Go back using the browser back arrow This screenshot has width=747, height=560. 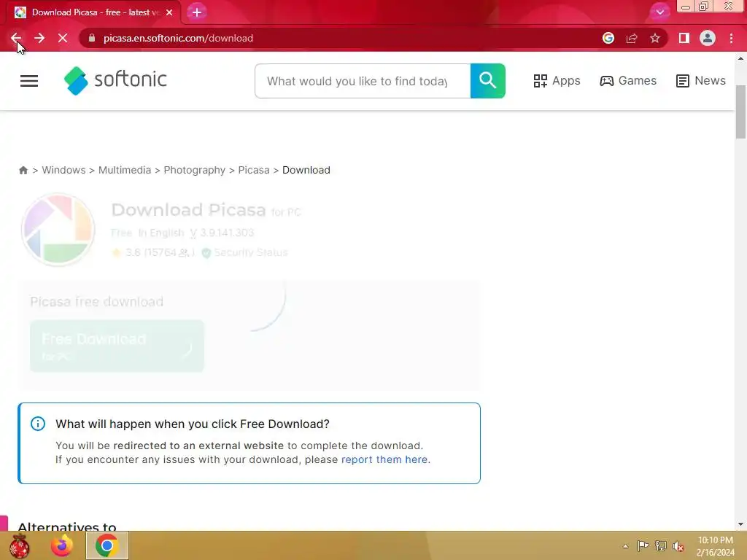tap(16, 38)
